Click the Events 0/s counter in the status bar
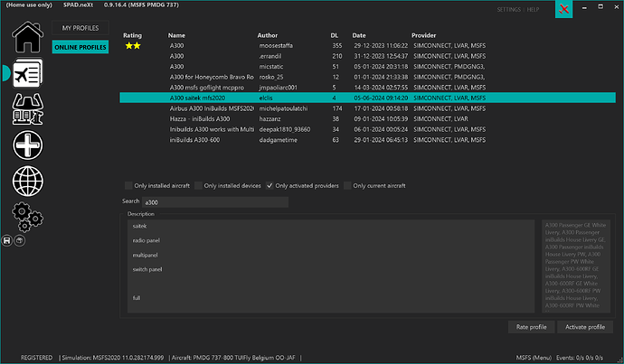 point(580,358)
